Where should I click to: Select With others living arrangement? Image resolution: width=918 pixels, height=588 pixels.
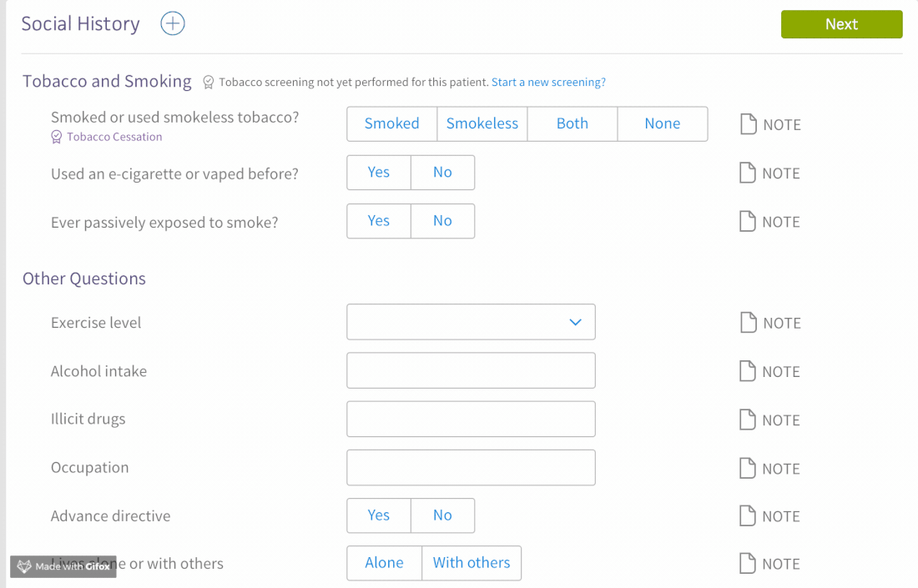(x=472, y=563)
